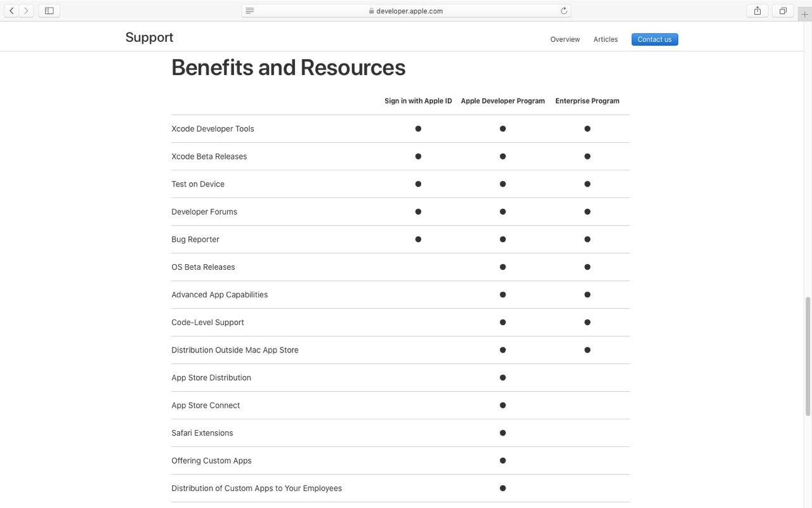812x508 pixels.
Task: Click the OS Beta Releases row label
Action: tap(203, 267)
